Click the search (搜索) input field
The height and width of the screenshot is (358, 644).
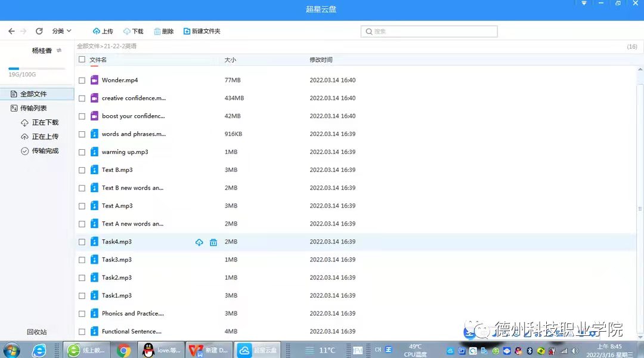[429, 31]
